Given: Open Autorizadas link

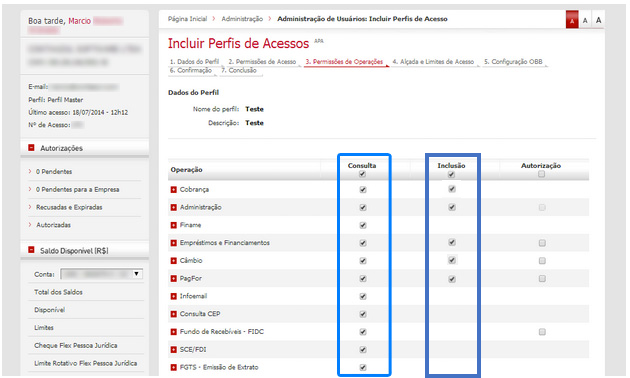Looking at the screenshot, I should point(53,225).
